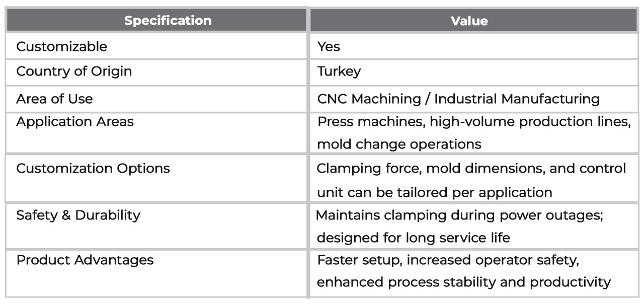Click designed for long service life line
Viewport: 644px width, 306px height.
pyautogui.click(x=413, y=238)
